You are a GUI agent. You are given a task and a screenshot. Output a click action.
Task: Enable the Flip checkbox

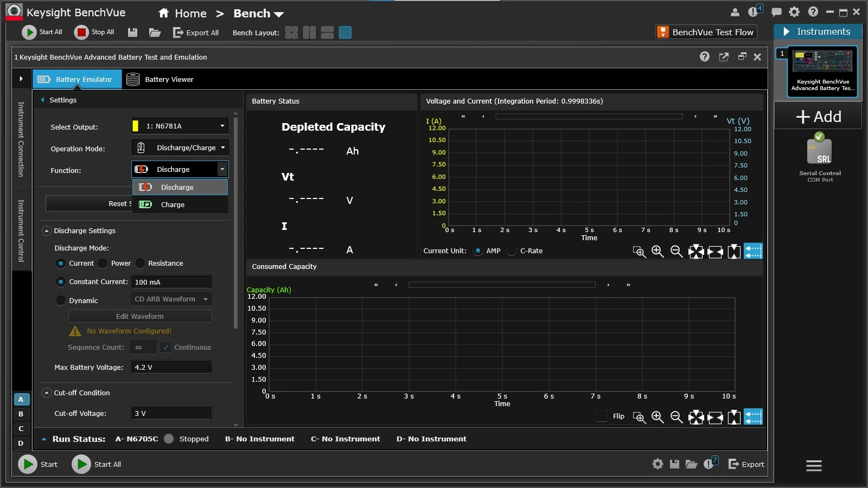click(602, 416)
